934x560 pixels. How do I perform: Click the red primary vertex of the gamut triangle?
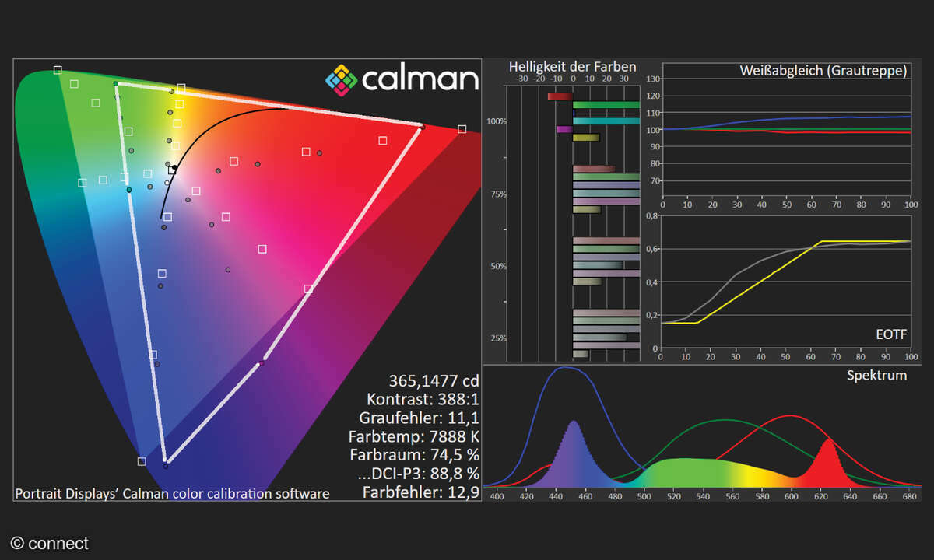pyautogui.click(x=423, y=125)
